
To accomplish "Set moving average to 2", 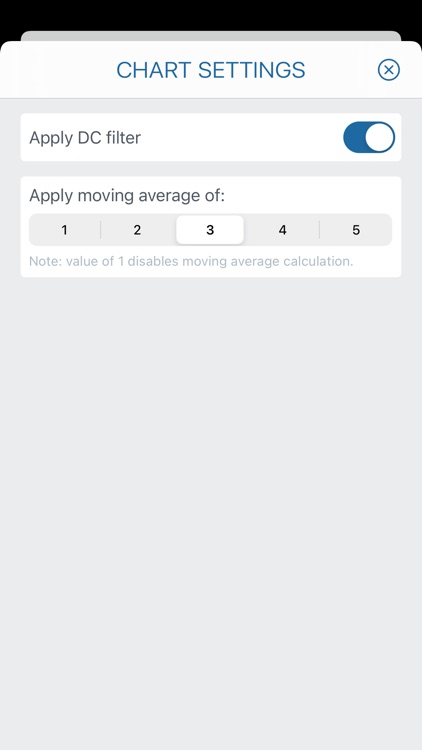I will pyautogui.click(x=137, y=230).
